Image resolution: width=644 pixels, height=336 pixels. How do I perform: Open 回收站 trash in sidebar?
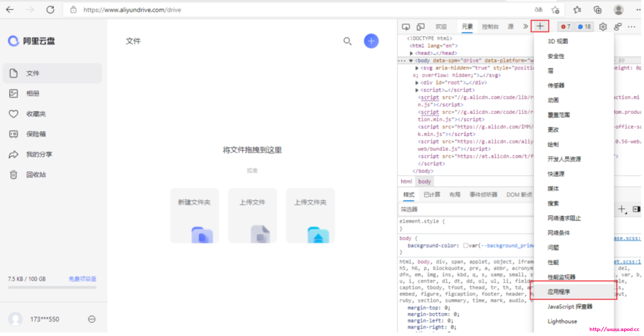(x=36, y=175)
